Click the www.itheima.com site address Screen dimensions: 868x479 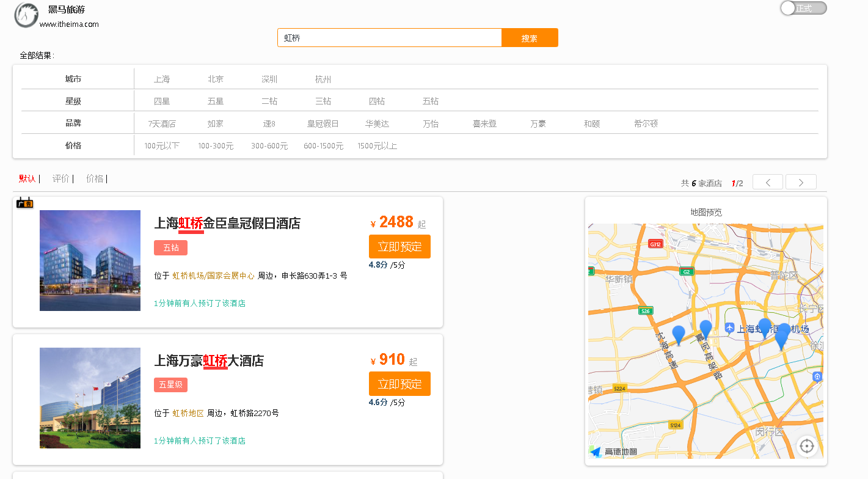(x=69, y=24)
